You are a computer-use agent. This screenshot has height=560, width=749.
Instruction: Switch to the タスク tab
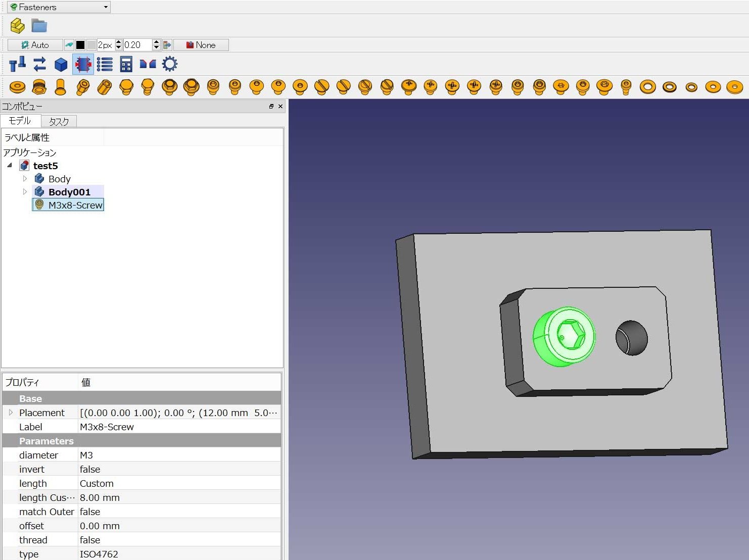[x=59, y=122]
